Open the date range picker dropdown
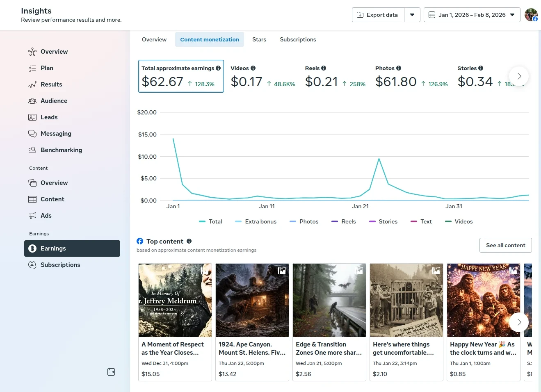541x392 pixels. click(x=472, y=15)
